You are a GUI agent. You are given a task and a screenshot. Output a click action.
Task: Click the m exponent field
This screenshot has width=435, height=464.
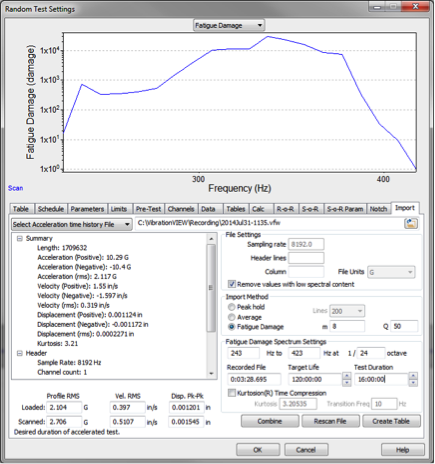(x=347, y=326)
